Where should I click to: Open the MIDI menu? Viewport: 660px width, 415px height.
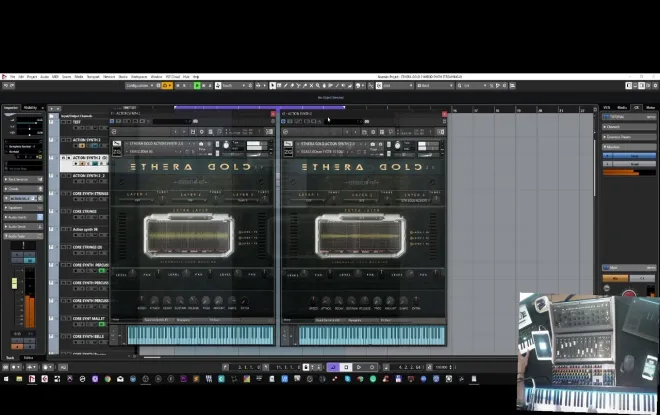[x=56, y=77]
